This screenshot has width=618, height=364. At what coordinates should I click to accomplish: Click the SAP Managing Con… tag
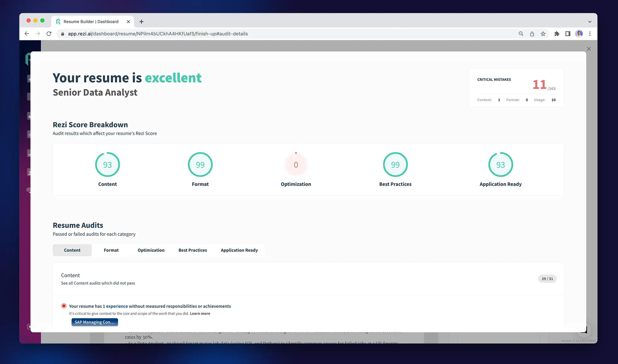pyautogui.click(x=95, y=322)
